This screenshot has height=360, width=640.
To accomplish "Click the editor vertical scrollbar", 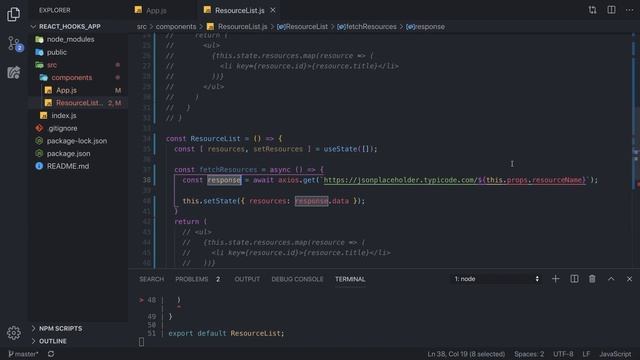I will tap(636, 151).
